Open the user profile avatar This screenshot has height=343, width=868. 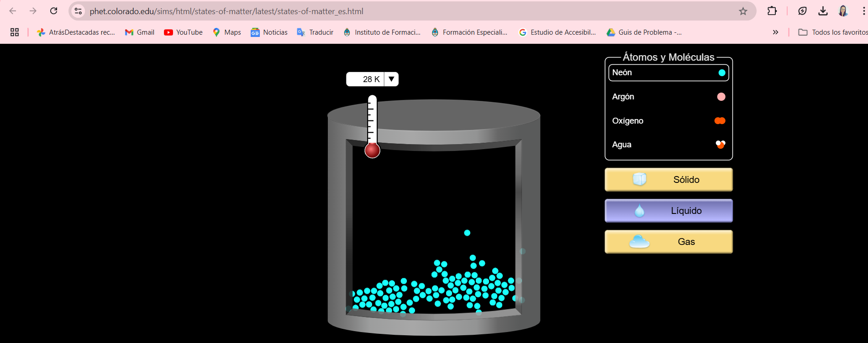coord(843,11)
